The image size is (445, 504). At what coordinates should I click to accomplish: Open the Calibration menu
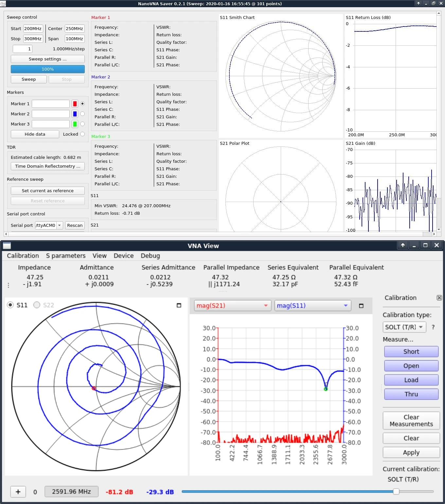tap(23, 256)
